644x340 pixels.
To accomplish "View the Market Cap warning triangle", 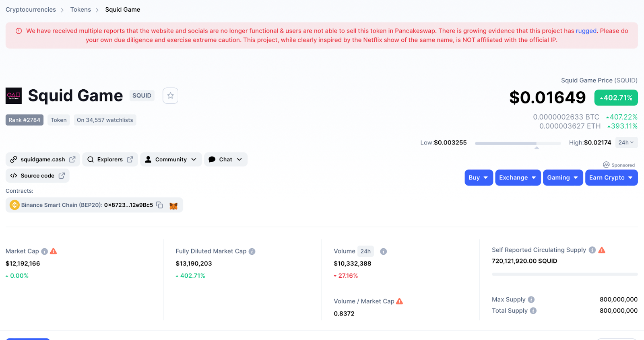I will coord(54,251).
